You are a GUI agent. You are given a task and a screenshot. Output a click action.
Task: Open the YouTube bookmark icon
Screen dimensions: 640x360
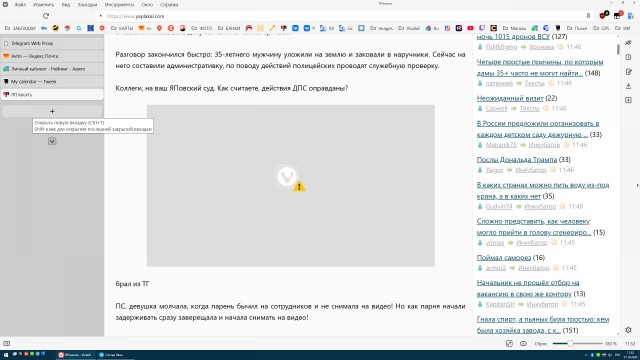(x=470, y=28)
